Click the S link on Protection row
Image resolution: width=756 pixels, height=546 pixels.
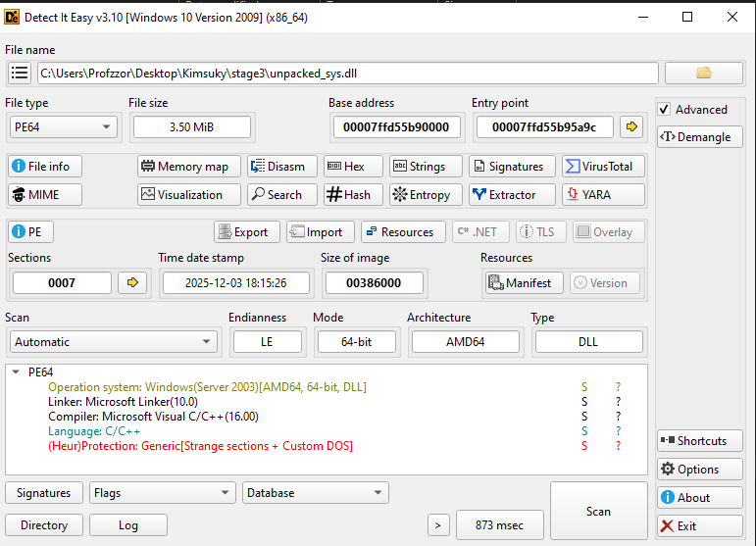click(x=584, y=446)
